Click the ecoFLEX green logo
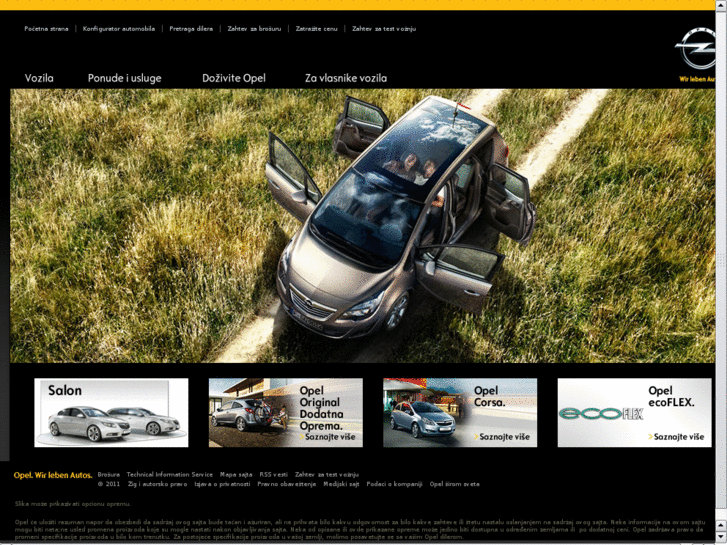Screen dimensions: 727x545 (601, 413)
